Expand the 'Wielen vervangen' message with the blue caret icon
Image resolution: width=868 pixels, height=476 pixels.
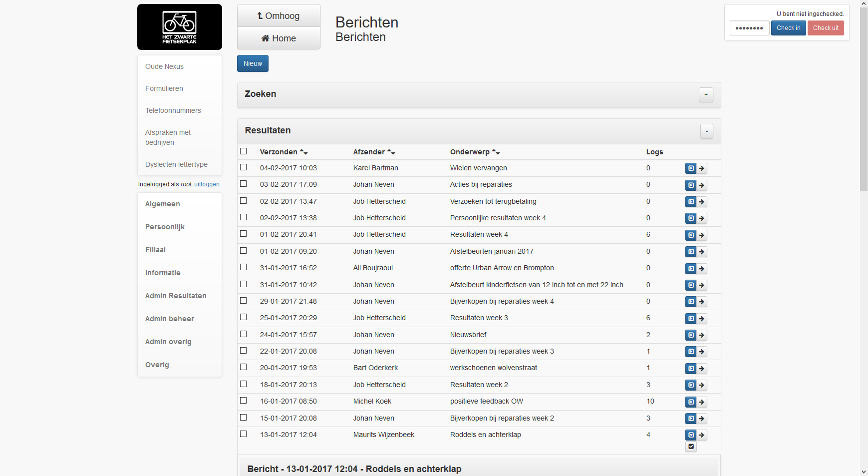click(691, 168)
